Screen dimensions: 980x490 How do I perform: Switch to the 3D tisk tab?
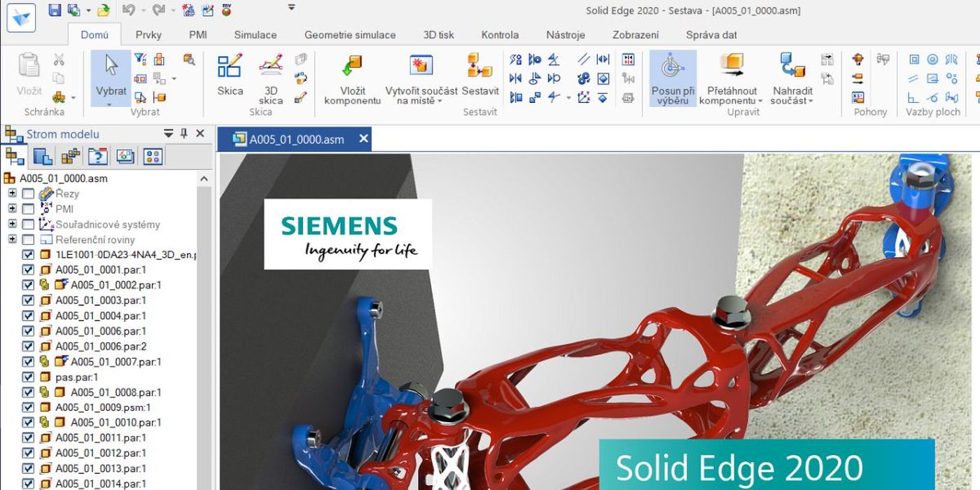439,35
